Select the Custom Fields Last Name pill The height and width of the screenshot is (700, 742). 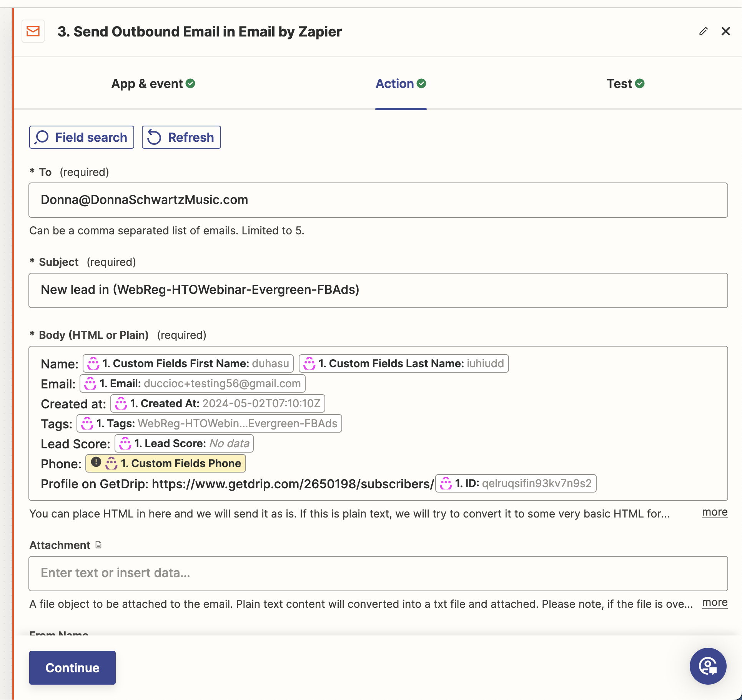coord(404,363)
